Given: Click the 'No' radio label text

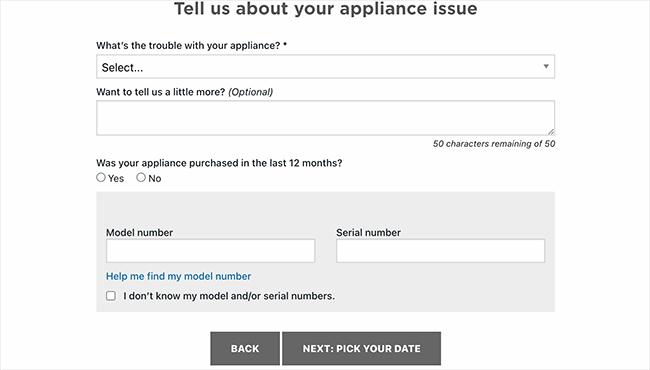Looking at the screenshot, I should (x=155, y=179).
